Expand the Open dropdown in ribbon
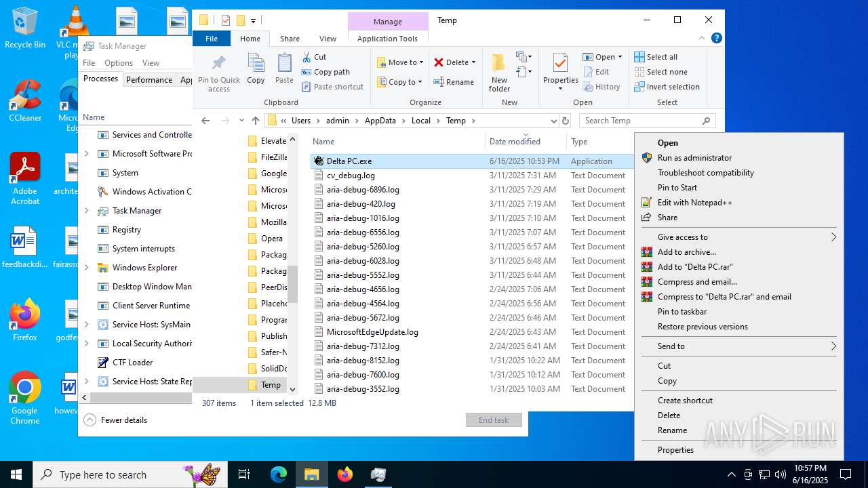The width and height of the screenshot is (868, 488). click(x=620, y=57)
